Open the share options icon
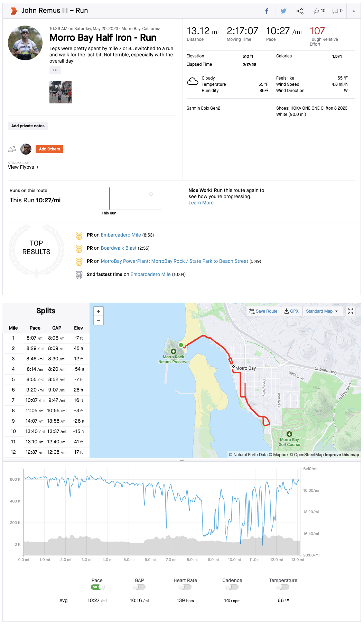The image size is (364, 627). pos(300,11)
